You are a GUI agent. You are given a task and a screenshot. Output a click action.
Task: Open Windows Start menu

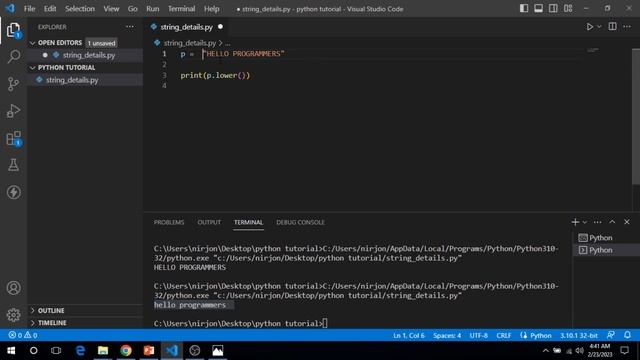pos(11,351)
